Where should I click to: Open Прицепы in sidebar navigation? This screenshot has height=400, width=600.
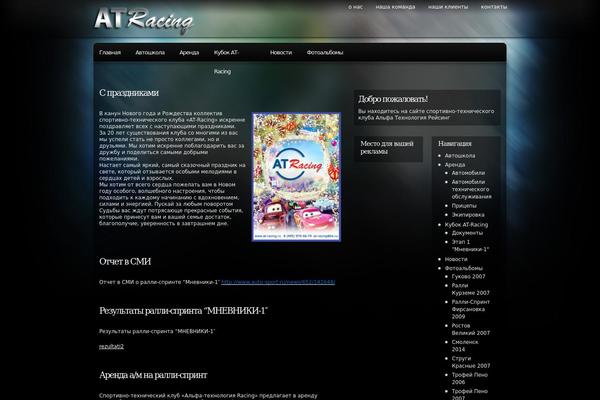(464, 206)
